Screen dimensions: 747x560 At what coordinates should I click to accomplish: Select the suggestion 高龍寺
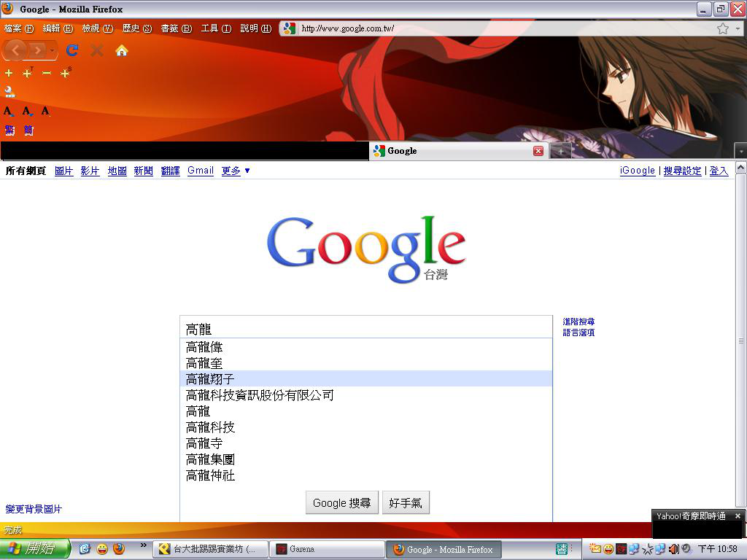coord(366,443)
